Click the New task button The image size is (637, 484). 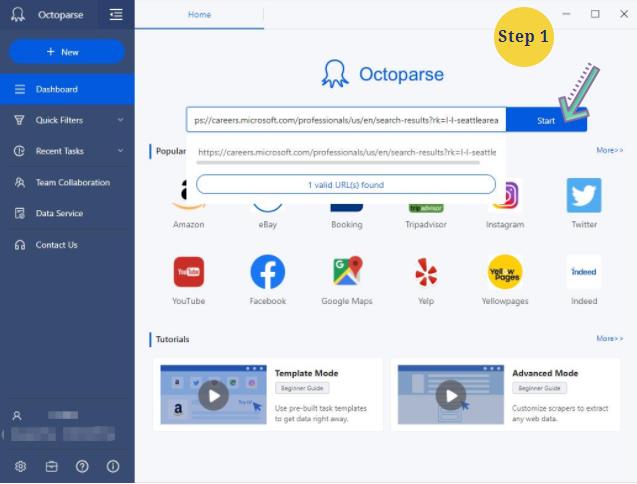tap(67, 52)
